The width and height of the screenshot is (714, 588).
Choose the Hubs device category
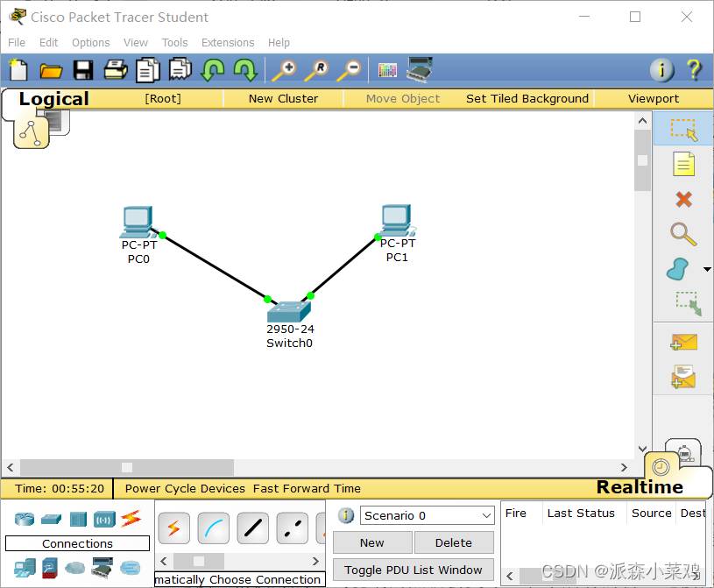[x=78, y=519]
